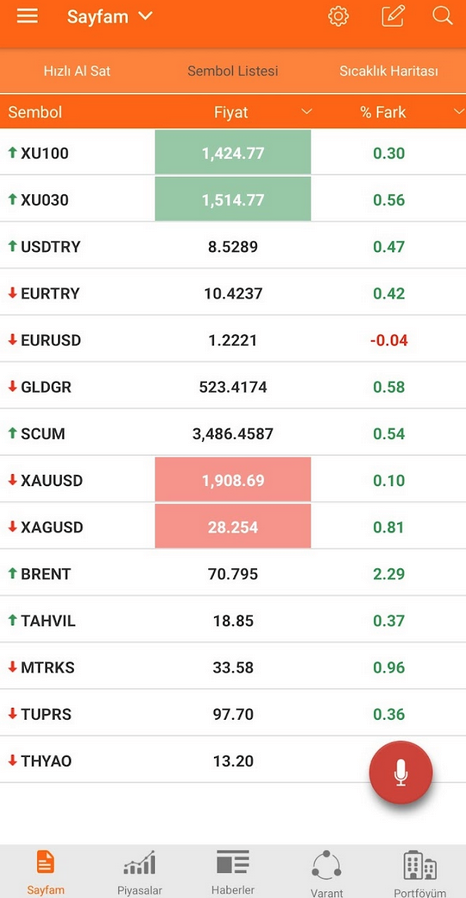Expand the % Fark column dropdown arrow
This screenshot has width=466, height=898.
[459, 112]
